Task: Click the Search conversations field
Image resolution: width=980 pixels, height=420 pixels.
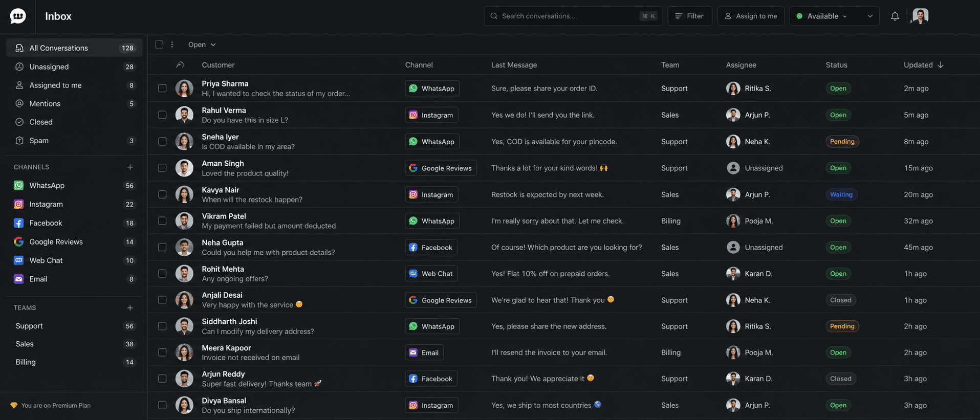Action: click(573, 16)
